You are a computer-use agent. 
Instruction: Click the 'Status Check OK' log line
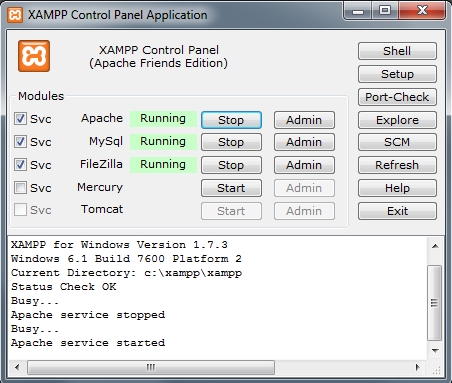[x=64, y=287]
